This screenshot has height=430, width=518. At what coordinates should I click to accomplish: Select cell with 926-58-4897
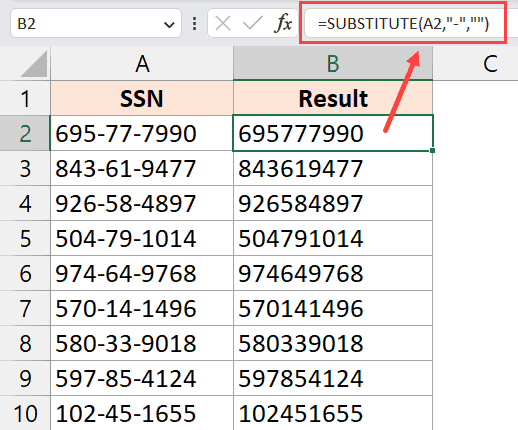[x=142, y=203]
